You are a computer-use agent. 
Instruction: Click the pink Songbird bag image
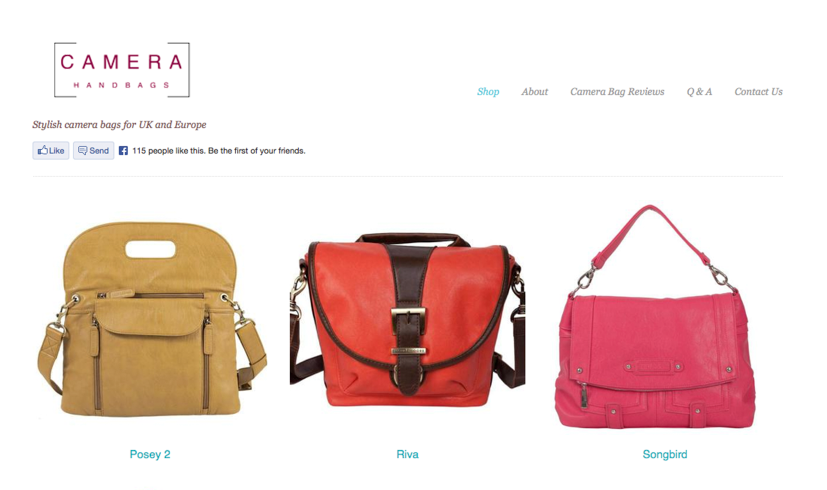click(x=656, y=316)
